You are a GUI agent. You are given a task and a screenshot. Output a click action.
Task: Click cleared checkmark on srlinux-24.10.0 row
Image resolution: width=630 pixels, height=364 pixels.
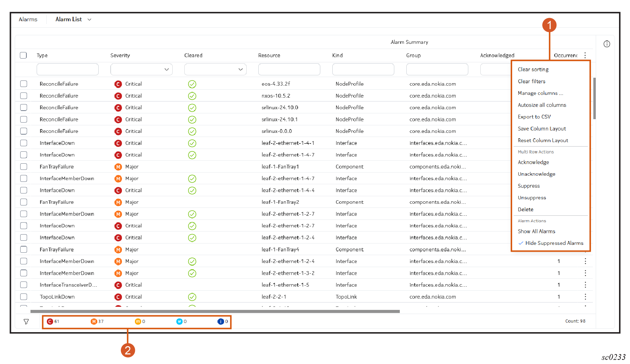(x=192, y=108)
